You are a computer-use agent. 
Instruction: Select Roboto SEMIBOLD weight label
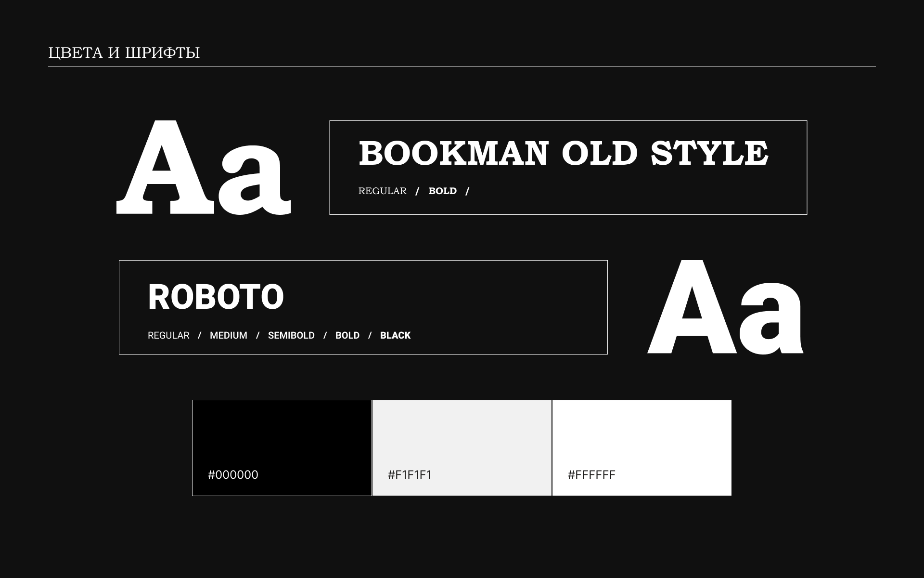291,335
